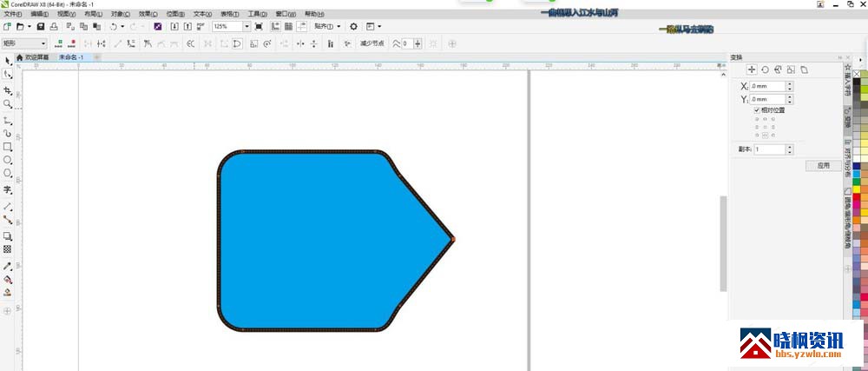
Task: Click the 应用 apply button
Action: 823,165
